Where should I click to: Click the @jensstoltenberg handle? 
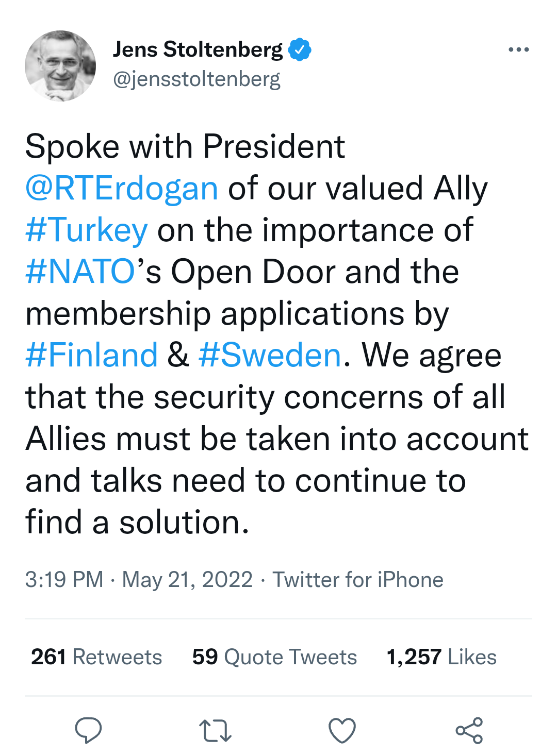tap(196, 79)
